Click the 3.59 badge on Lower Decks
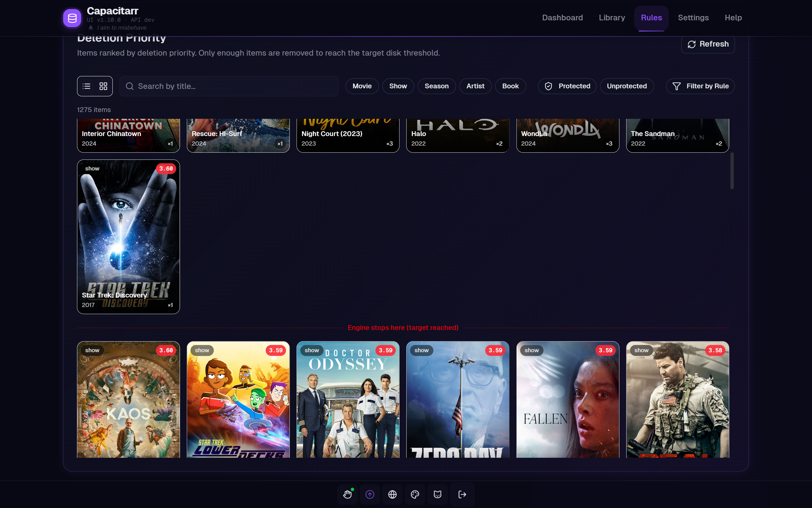Screen dimensions: 812x508 276,351
